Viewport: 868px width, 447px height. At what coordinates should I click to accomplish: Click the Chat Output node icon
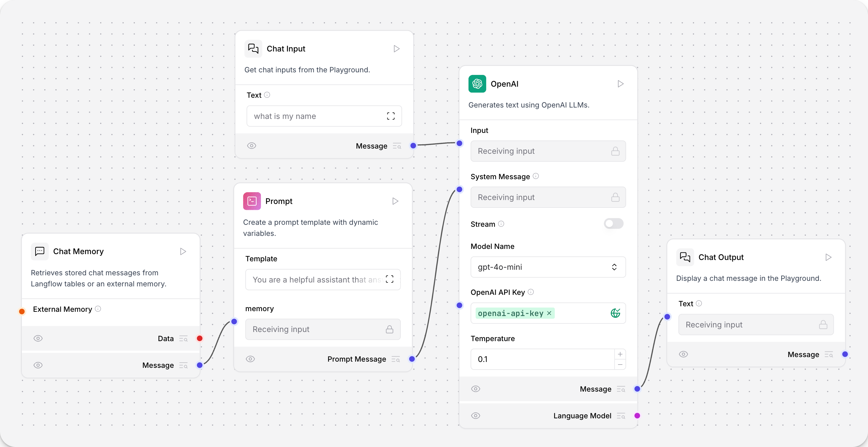684,257
